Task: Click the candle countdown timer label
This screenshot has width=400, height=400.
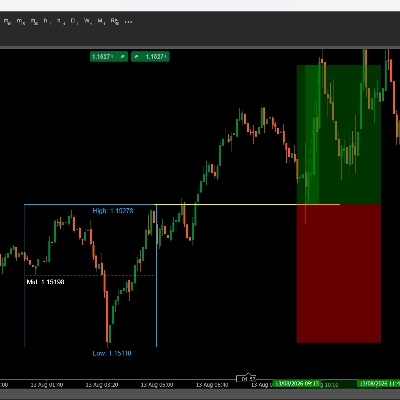Action: coord(246,379)
